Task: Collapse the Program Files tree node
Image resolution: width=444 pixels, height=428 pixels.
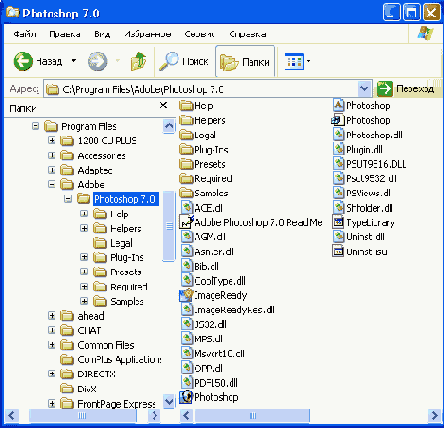Action: coord(35,126)
